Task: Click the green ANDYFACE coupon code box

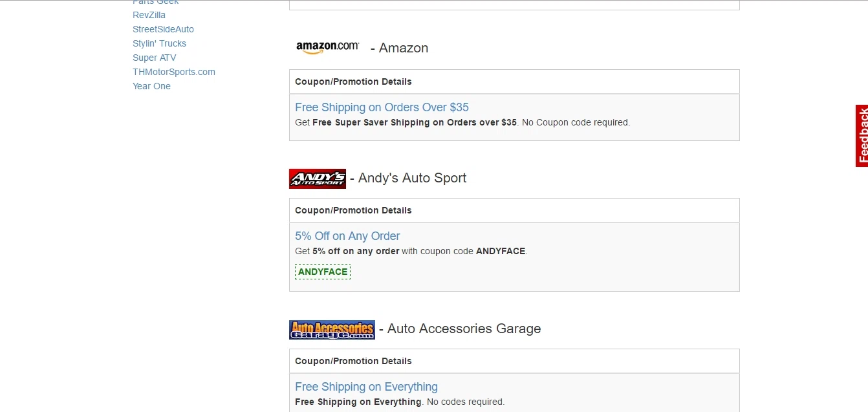Action: [x=323, y=272]
